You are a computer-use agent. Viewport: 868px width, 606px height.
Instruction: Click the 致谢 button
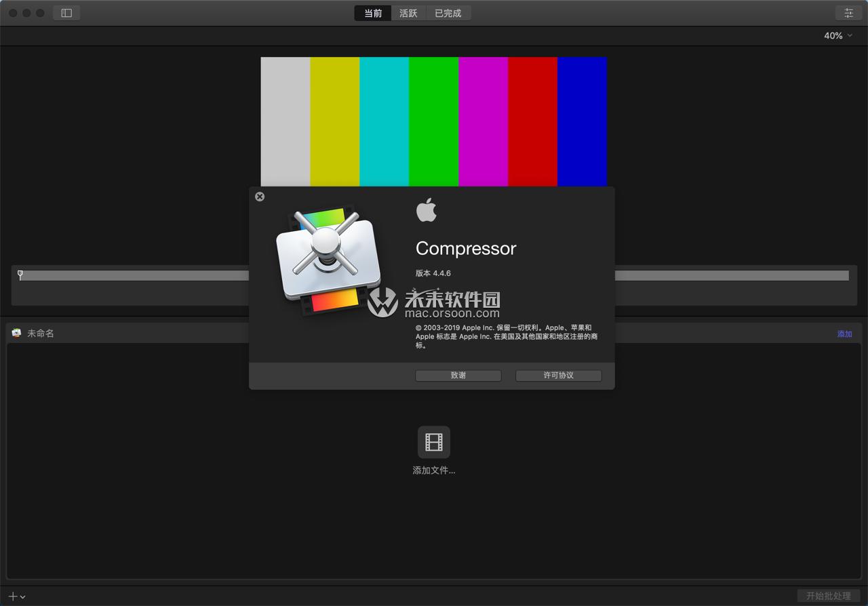[x=458, y=376]
